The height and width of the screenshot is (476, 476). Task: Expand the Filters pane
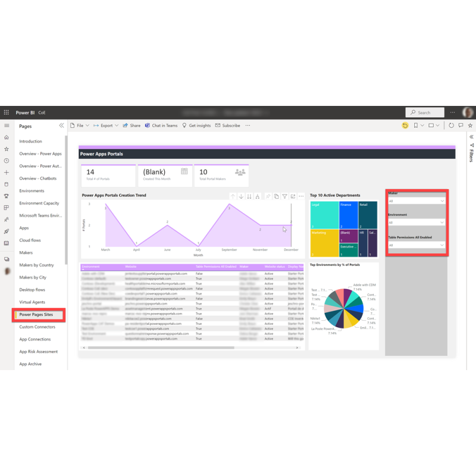(471, 137)
